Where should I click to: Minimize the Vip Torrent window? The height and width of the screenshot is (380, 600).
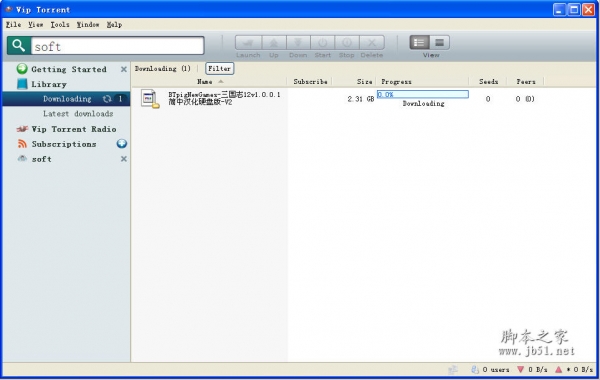pos(559,9)
